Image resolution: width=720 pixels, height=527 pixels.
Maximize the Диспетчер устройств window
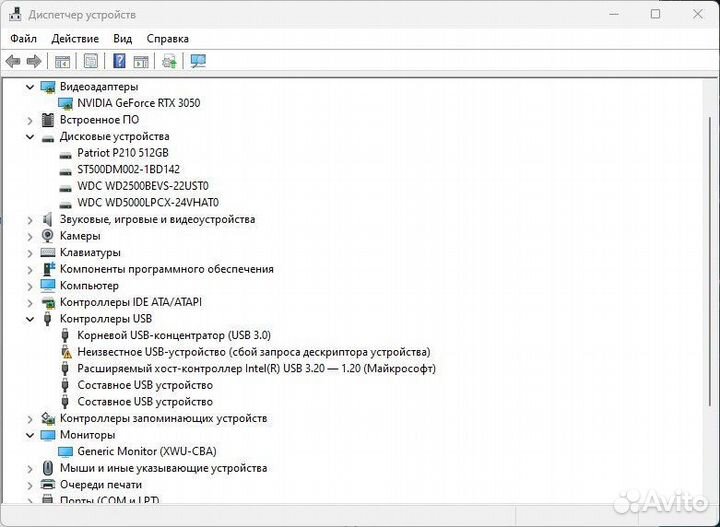[x=655, y=14]
